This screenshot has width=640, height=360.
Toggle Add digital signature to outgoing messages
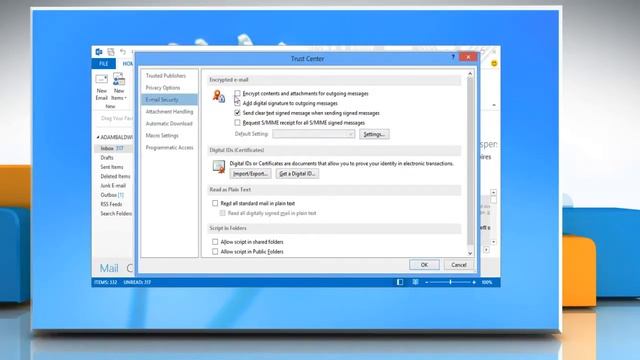pos(237,103)
